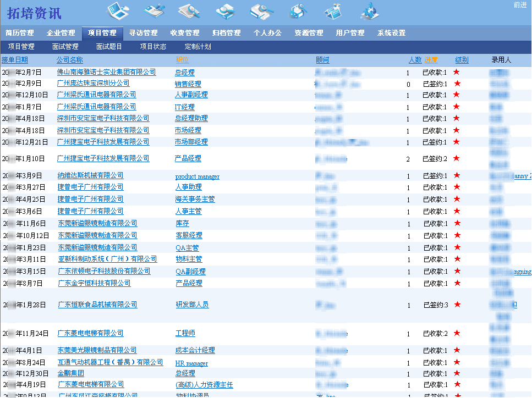Switch to the 个人办公 menu
The image size is (532, 398).
click(x=268, y=33)
